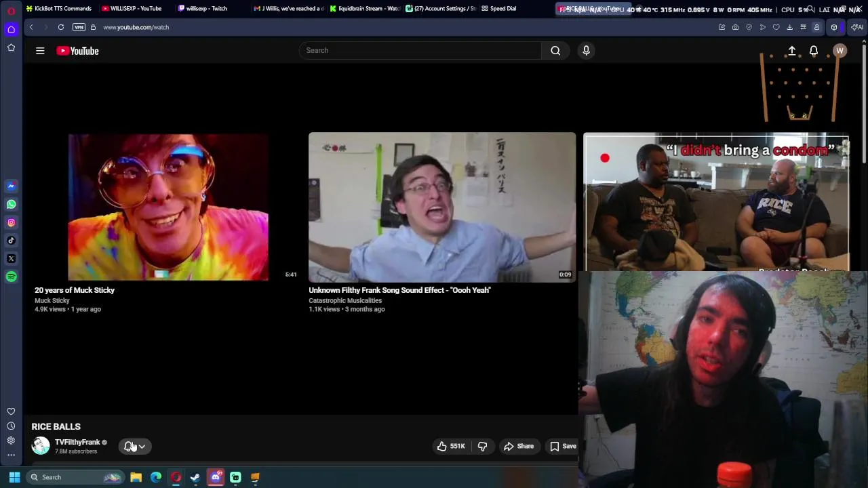Open Opera sidebar bookmarks heart icon
This screenshot has width=868, height=488.
click(11, 411)
